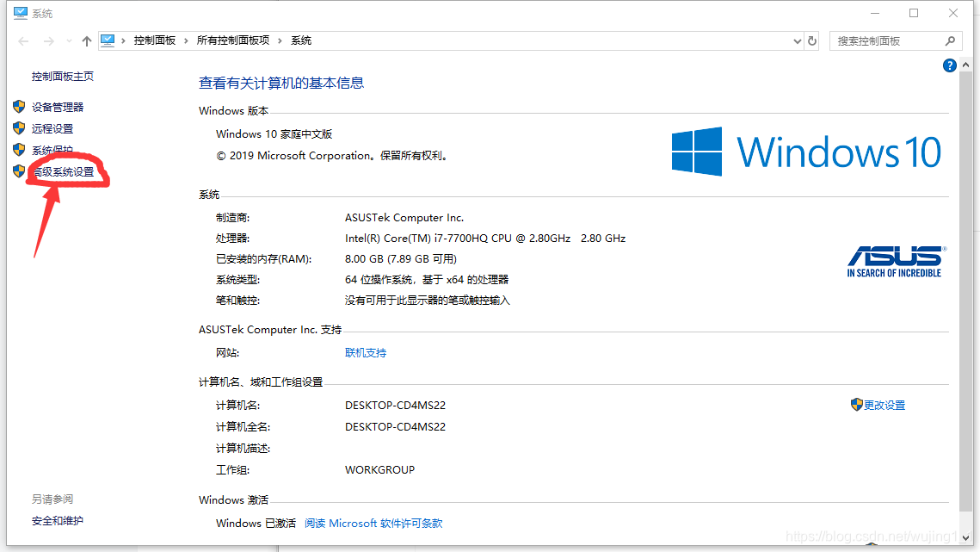Click shield icon beside 高级系统设置
The width and height of the screenshot is (980, 552).
pyautogui.click(x=19, y=171)
